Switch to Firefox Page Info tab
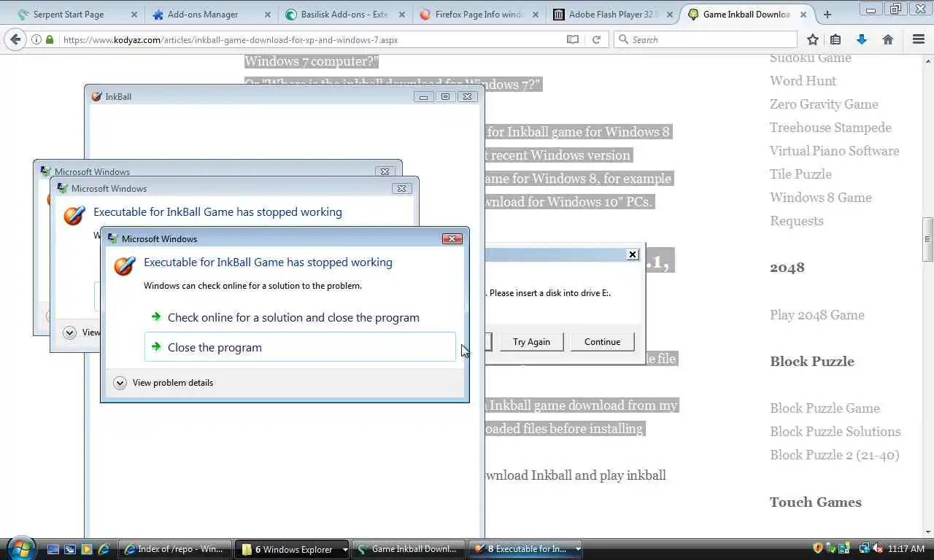 pyautogui.click(x=479, y=15)
